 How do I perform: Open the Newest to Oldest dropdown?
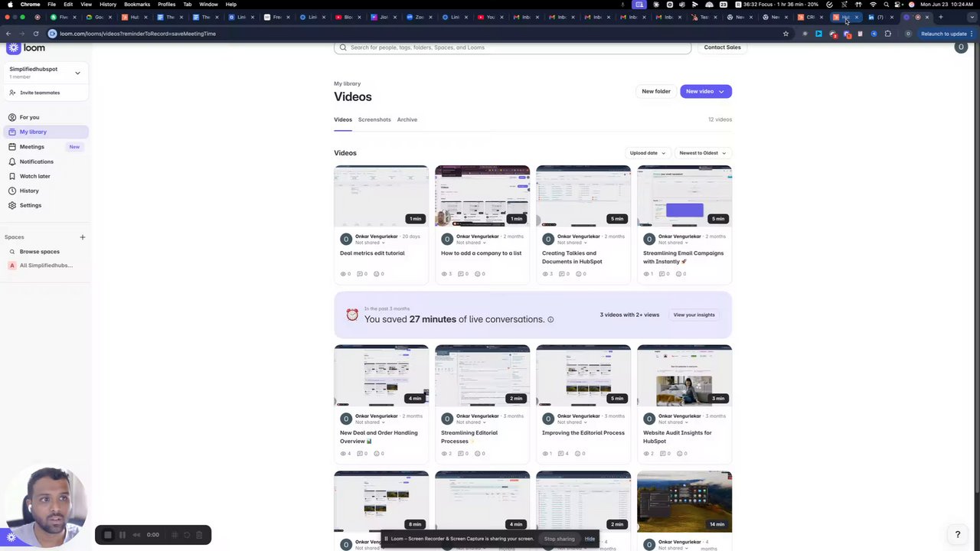coord(702,153)
